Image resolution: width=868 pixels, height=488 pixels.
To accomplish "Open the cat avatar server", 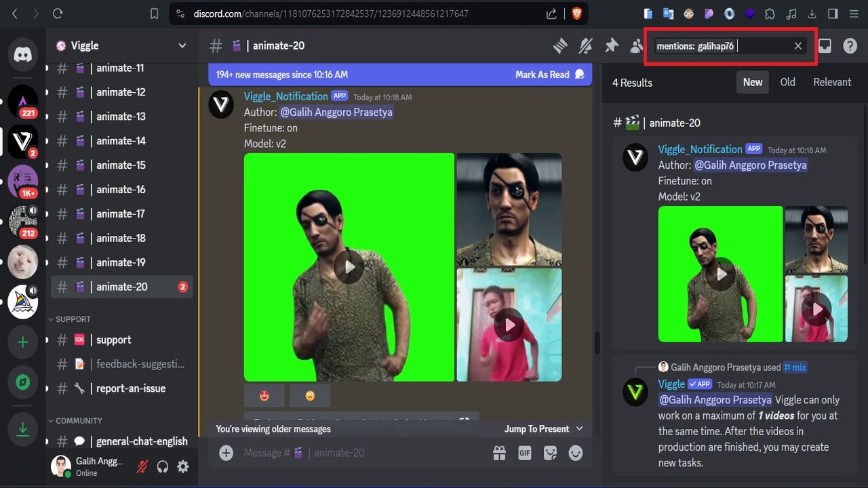I will pos(23,262).
